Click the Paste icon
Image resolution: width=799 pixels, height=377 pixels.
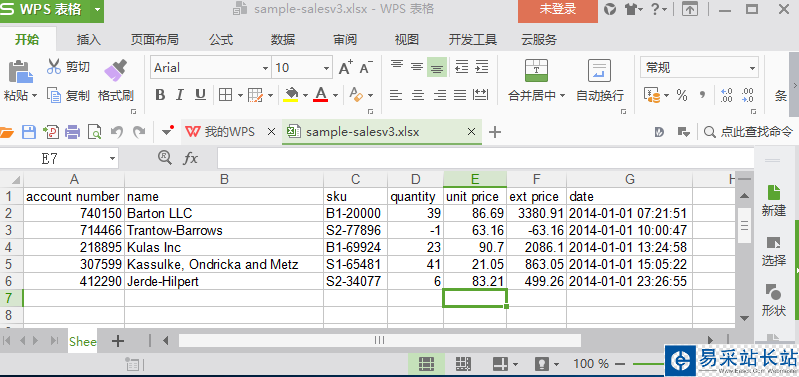20,71
